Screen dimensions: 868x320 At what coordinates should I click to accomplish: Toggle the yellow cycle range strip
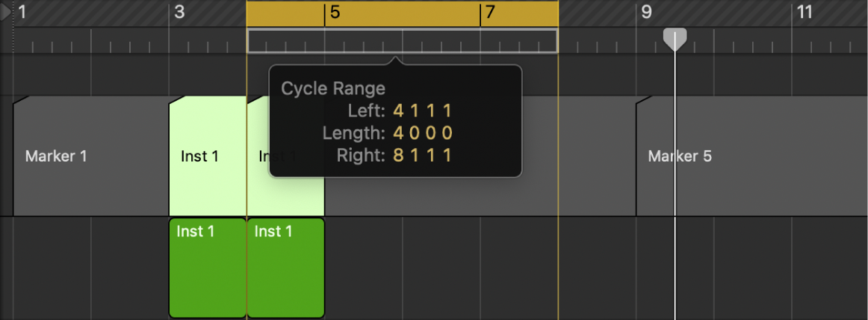402,13
